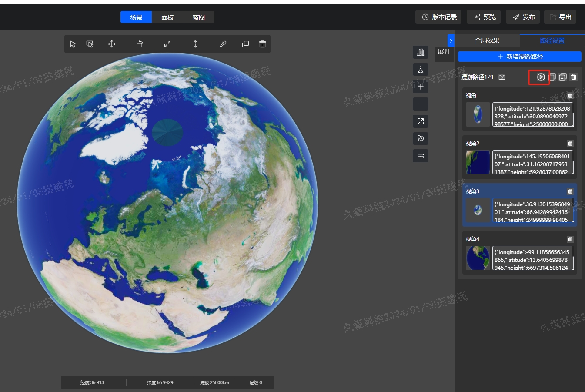Select the arrow pointer tool

coord(73,44)
